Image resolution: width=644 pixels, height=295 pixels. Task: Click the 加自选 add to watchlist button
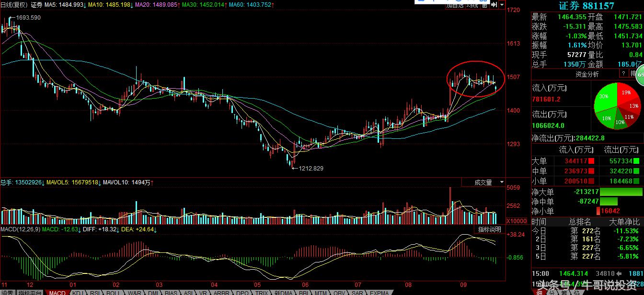[455, 5]
